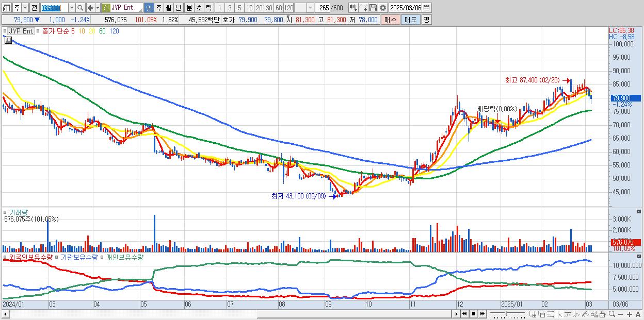Screen dimensions: 644x320
Task: Click the zoom magnifier icon at bottom right
Action: coord(612,314)
